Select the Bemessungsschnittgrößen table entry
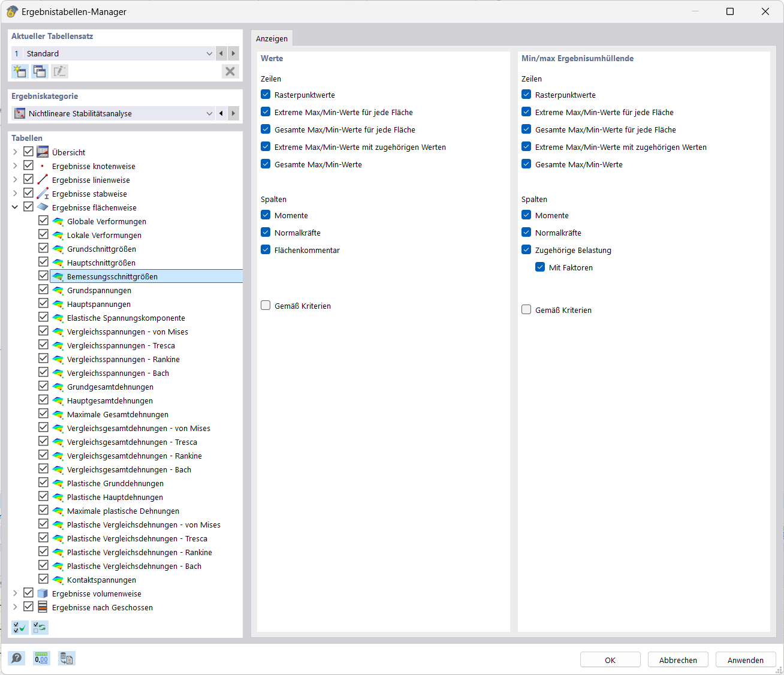 112,276
